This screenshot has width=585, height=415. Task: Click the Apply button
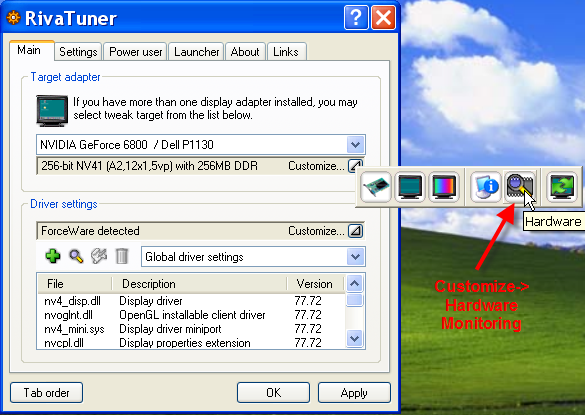pos(354,393)
